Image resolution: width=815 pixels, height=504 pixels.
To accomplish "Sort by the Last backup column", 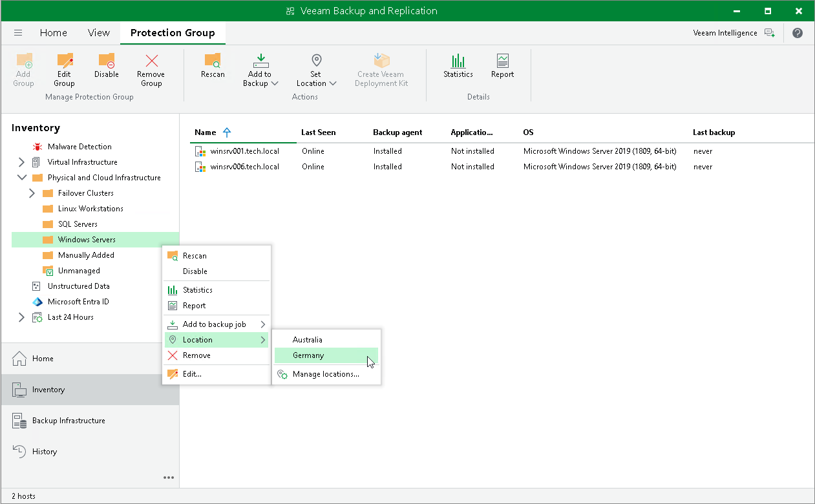I will pyautogui.click(x=714, y=132).
